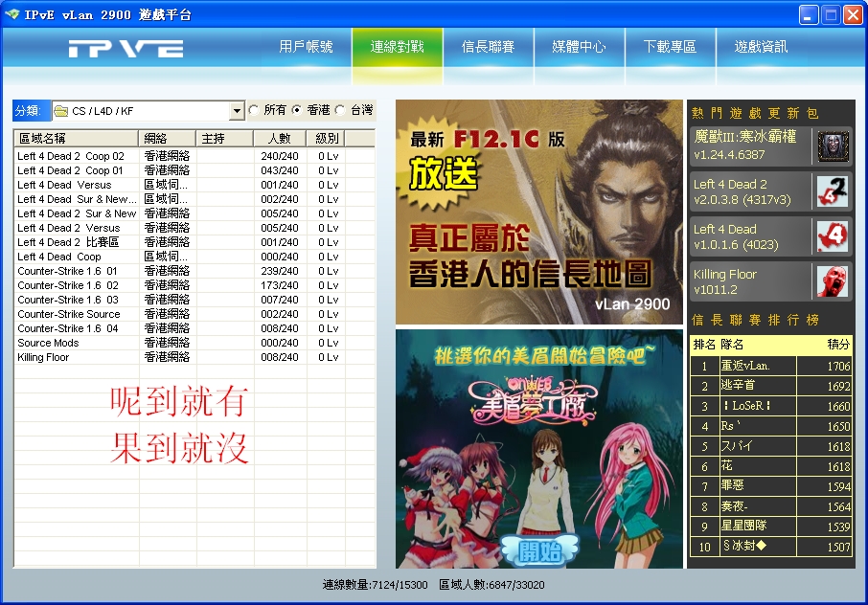Select the Left 4 Dead Sur & New room
This screenshot has width=868, height=605.
pos(194,200)
